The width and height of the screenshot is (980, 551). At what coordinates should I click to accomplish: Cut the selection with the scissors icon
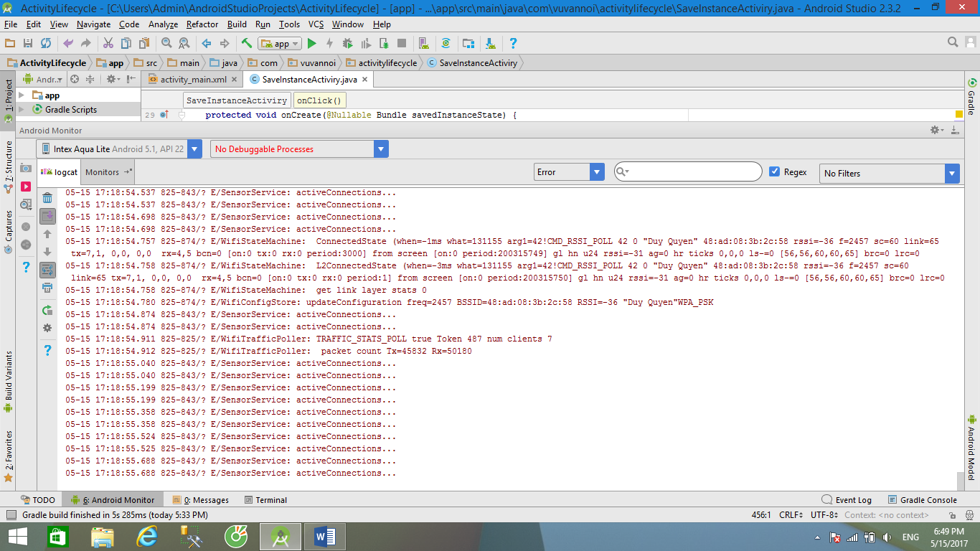[108, 44]
